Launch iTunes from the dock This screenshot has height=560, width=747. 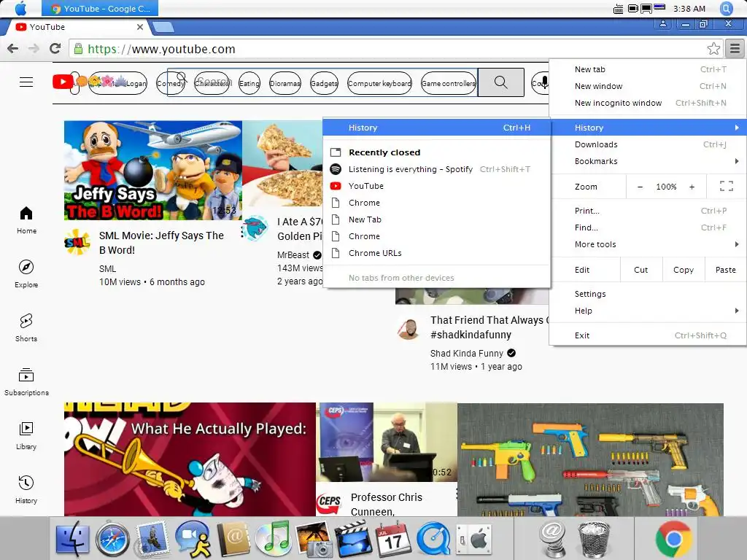tap(273, 539)
